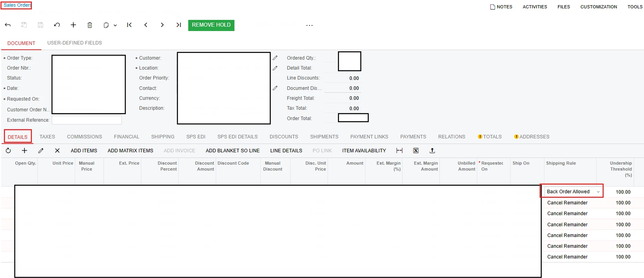Go to next record

(x=162, y=25)
